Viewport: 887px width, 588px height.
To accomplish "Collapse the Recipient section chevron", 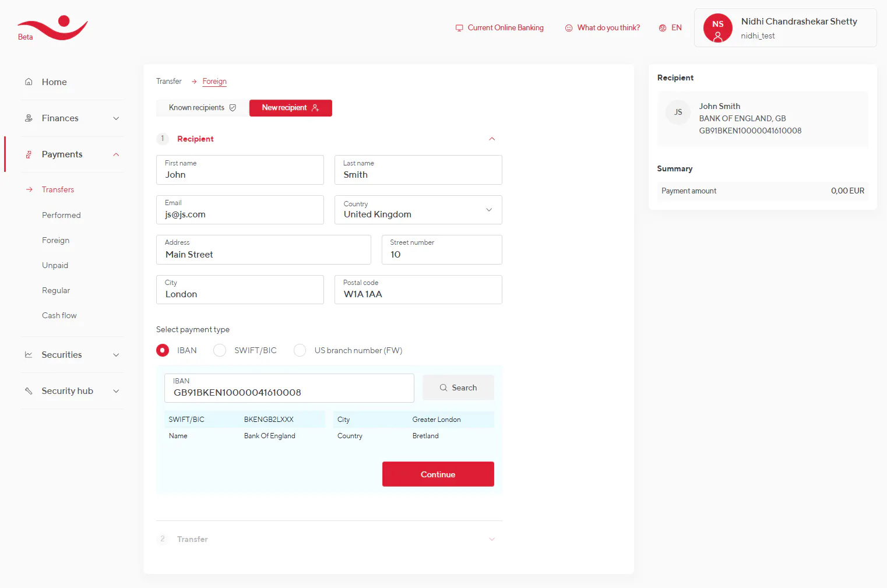I will 492,139.
